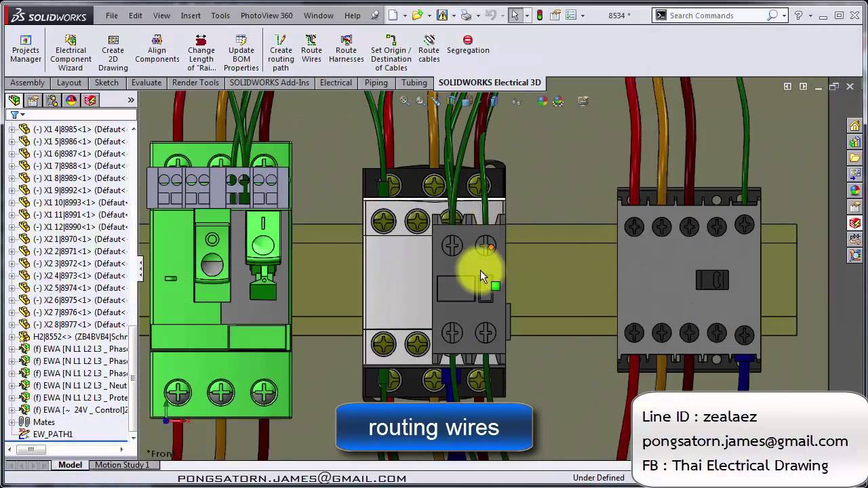Expand the H2|8552 component node
Image resolution: width=868 pixels, height=488 pixels.
(x=12, y=337)
